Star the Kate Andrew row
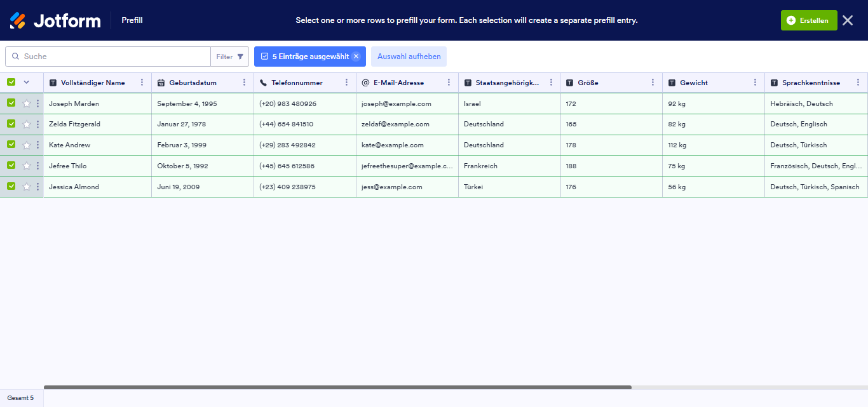 click(x=27, y=145)
